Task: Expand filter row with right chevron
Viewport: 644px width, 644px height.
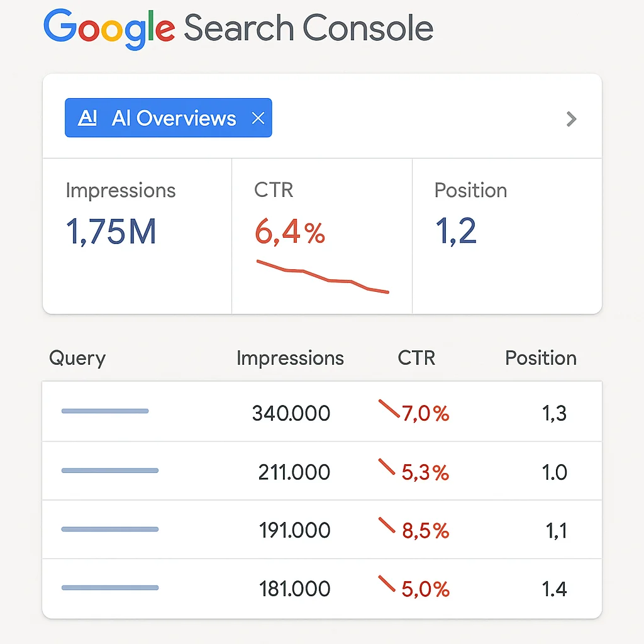Action: (x=571, y=119)
